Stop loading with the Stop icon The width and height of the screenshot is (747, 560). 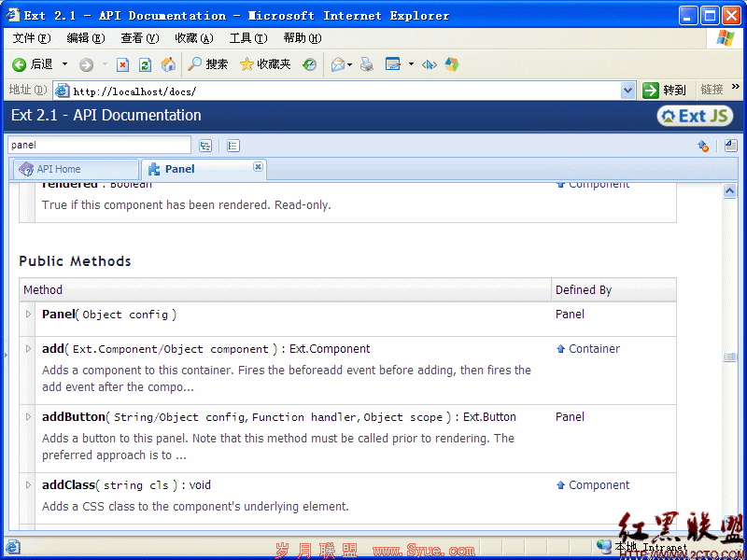coord(123,64)
